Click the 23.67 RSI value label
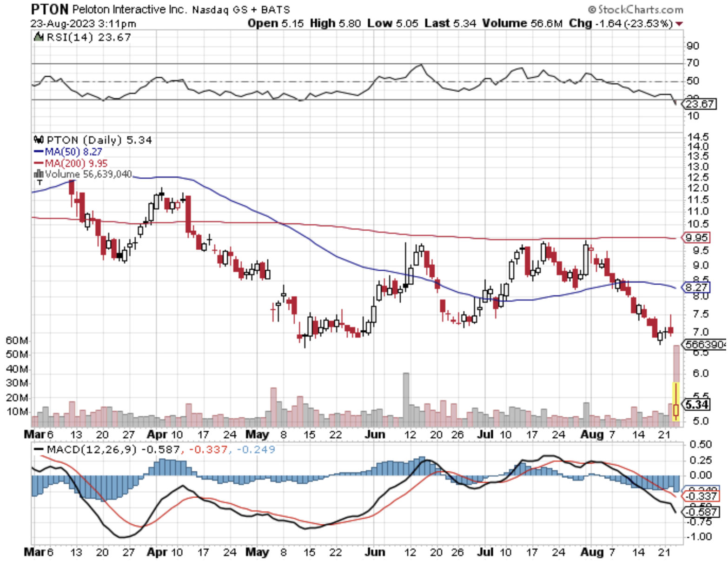 tap(700, 104)
